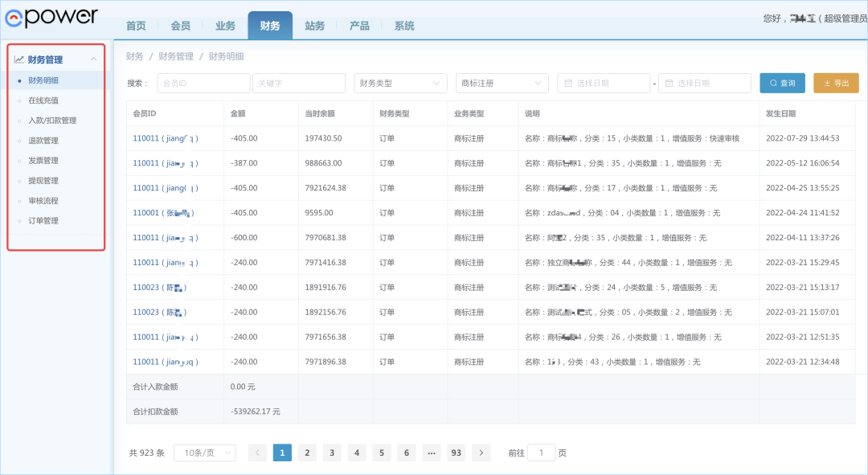Viewport: 868px width, 475px height.
Task: Click calendar icon in end date field
Action: tap(669, 83)
